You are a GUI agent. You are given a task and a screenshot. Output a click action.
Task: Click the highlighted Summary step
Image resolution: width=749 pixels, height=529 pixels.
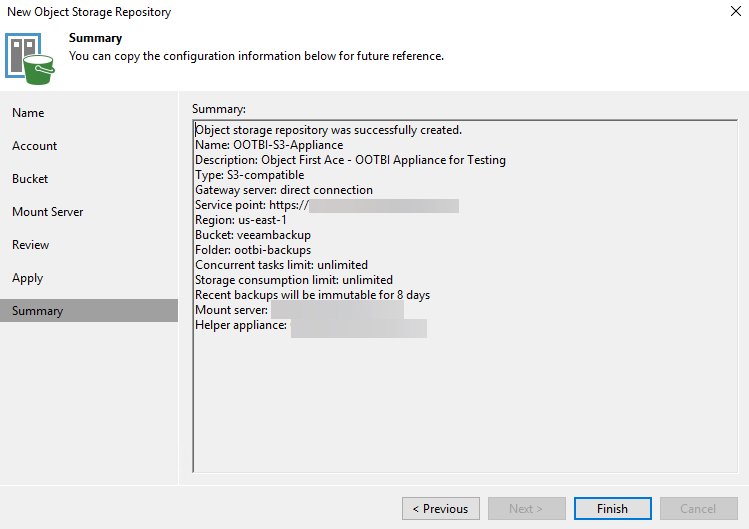click(37, 311)
